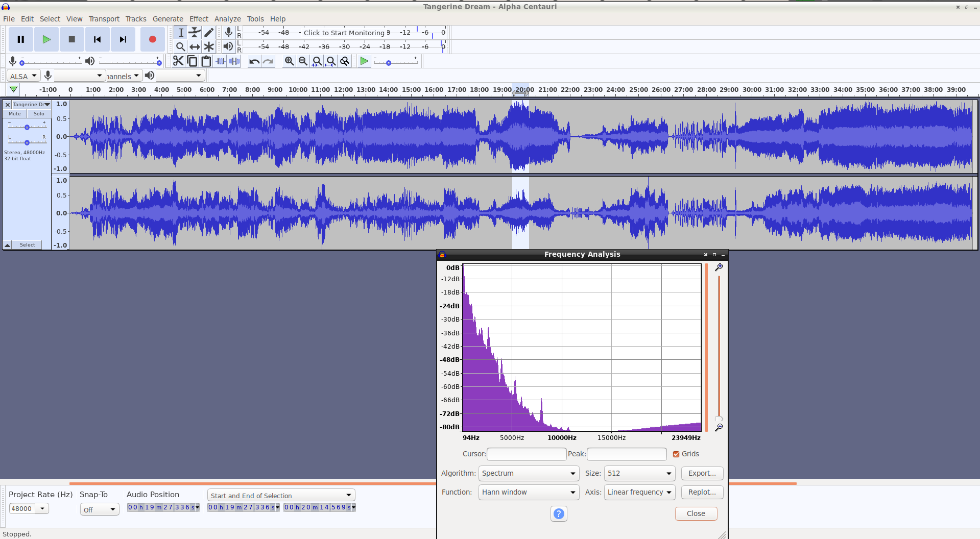
Task: Select the Multi-Tool asterisk icon
Action: (x=209, y=46)
